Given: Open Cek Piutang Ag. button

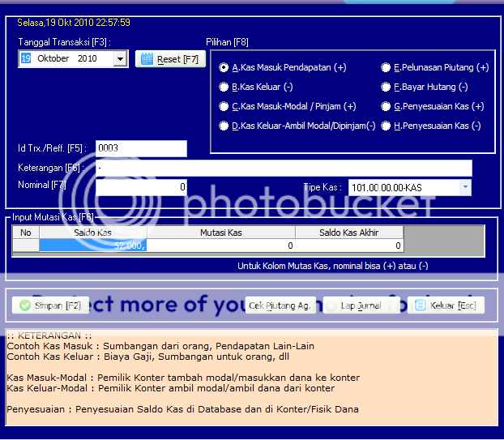Looking at the screenshot, I should coord(280,305).
